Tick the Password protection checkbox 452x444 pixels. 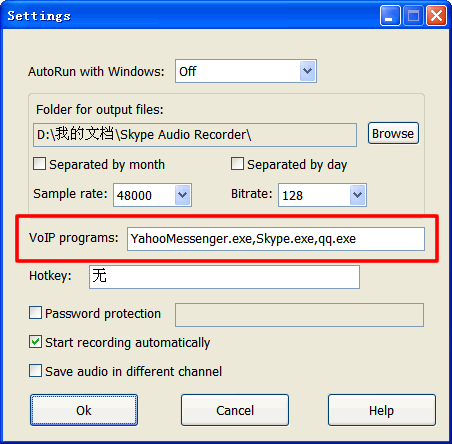point(35,313)
